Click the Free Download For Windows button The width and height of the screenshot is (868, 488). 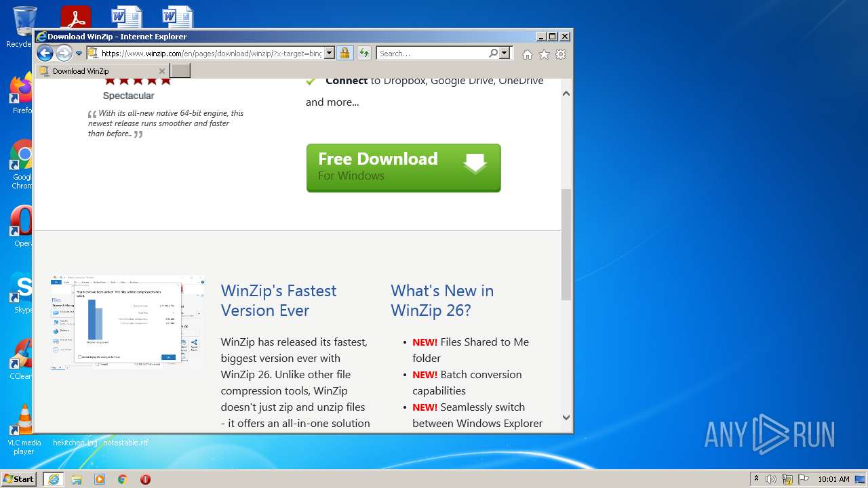point(403,167)
